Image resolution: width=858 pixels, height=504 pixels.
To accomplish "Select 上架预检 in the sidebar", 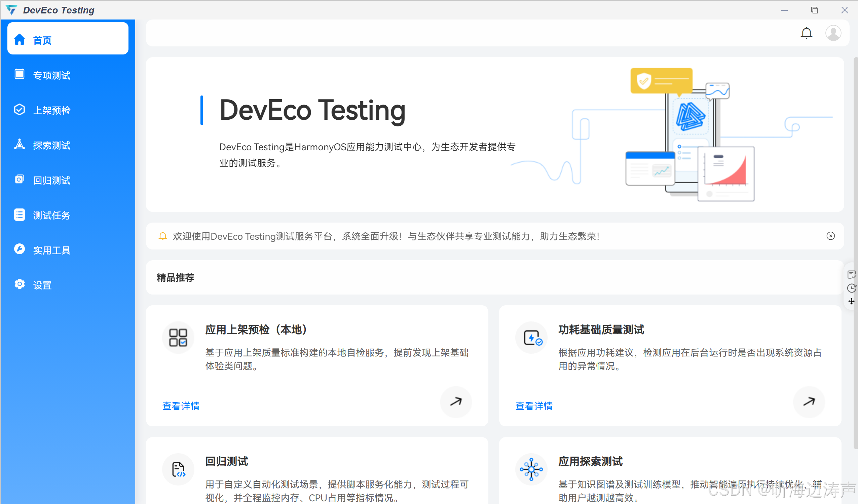I will [68, 110].
